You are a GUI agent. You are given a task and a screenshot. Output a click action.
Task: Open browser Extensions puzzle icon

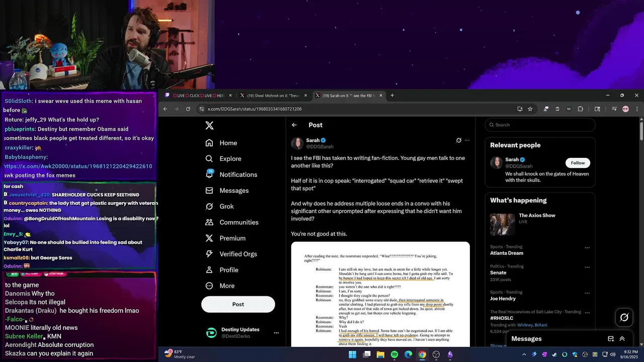tap(580, 109)
